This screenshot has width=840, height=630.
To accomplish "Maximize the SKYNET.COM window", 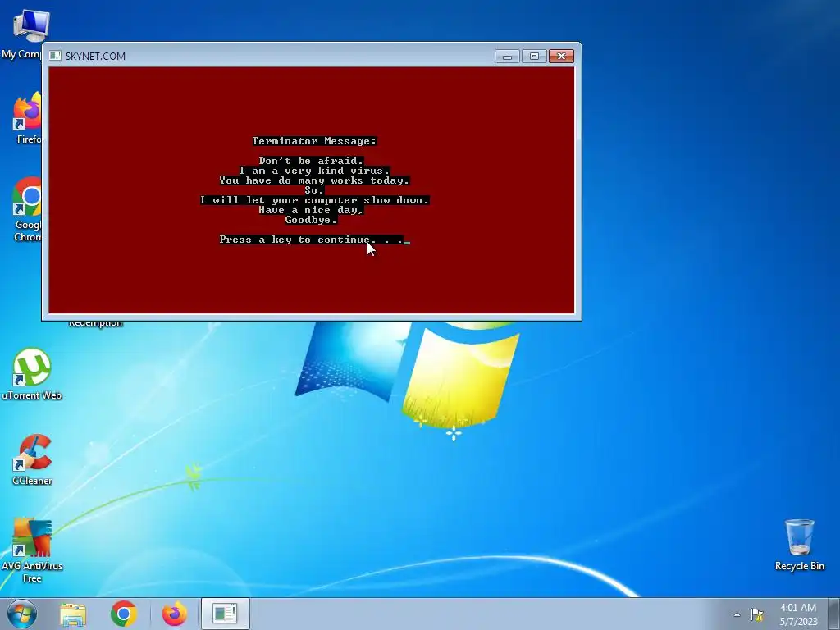I will tap(534, 57).
